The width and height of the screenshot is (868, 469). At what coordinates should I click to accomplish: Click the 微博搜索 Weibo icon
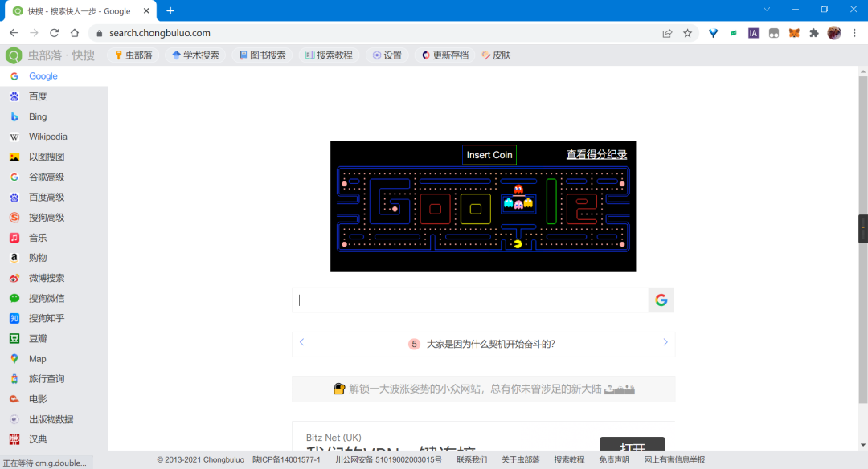(14, 278)
